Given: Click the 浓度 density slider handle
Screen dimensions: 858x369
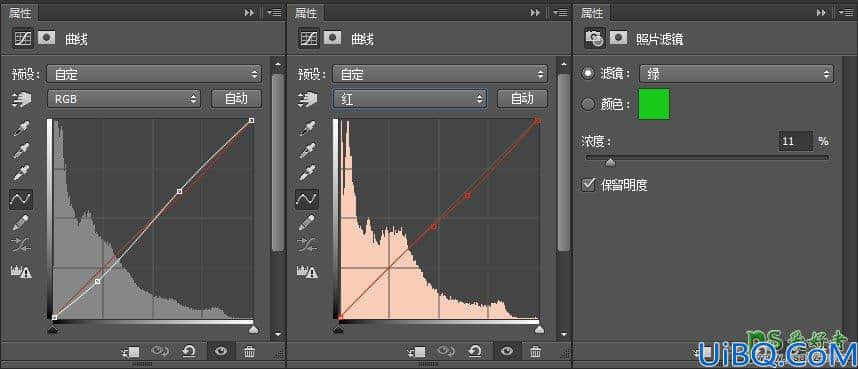Looking at the screenshot, I should [611, 162].
